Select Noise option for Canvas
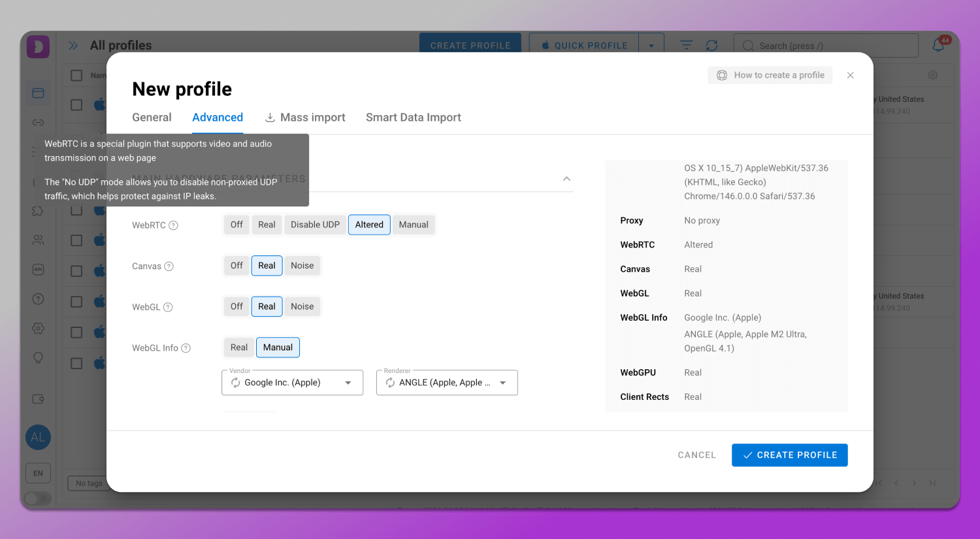The width and height of the screenshot is (980, 539). 302,266
